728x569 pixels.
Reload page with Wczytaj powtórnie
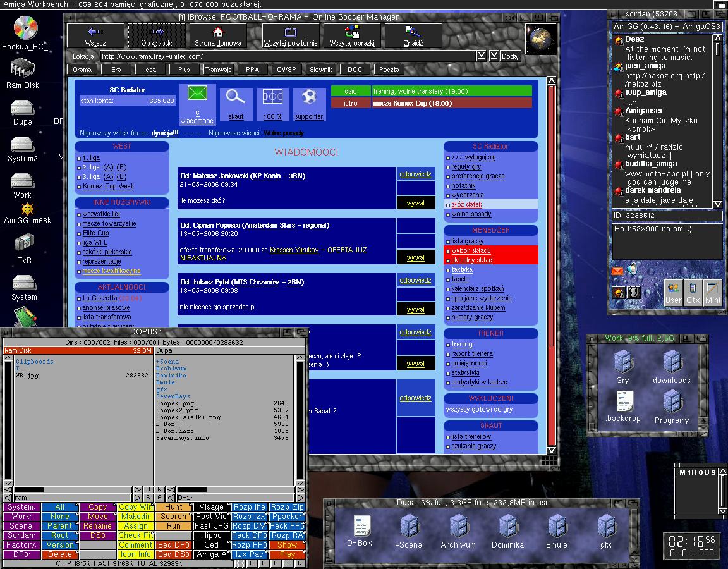pos(291,36)
